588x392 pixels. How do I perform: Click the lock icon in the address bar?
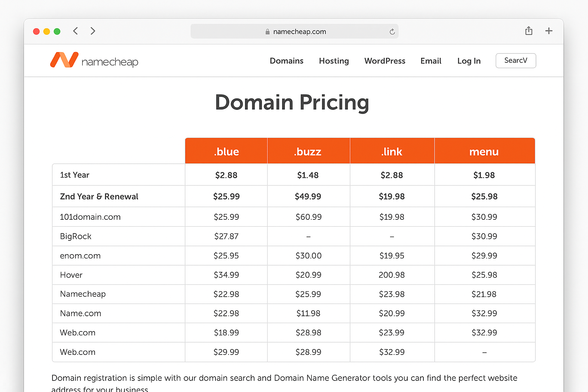coord(268,32)
